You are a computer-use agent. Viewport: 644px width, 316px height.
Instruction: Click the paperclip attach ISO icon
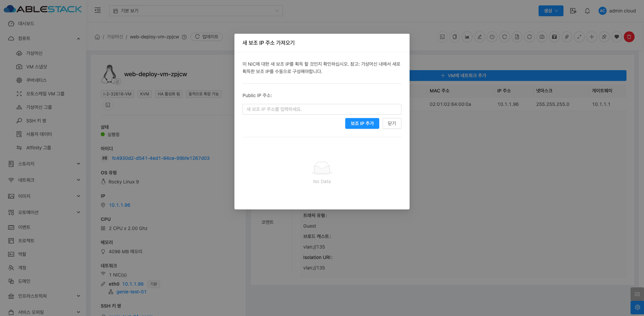567,37
